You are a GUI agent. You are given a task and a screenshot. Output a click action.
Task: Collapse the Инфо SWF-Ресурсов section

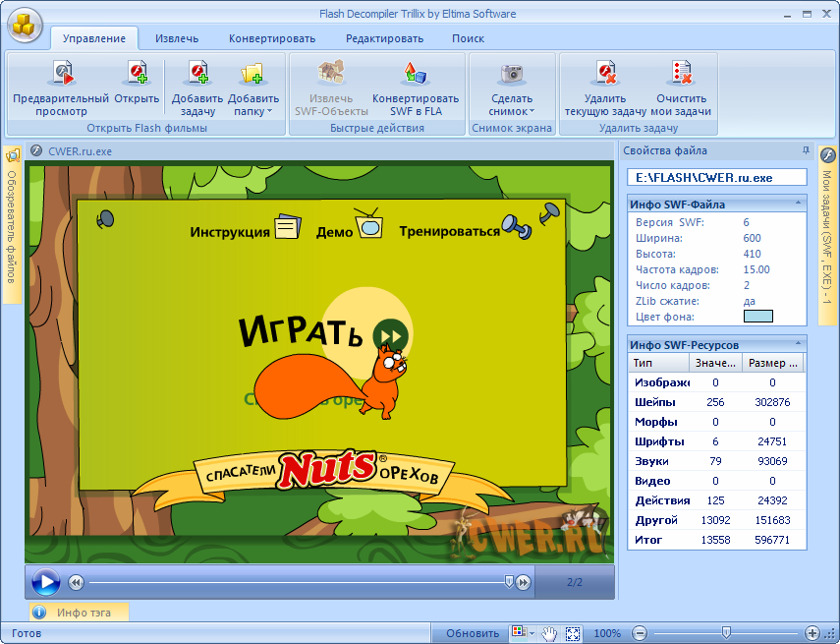click(x=798, y=344)
